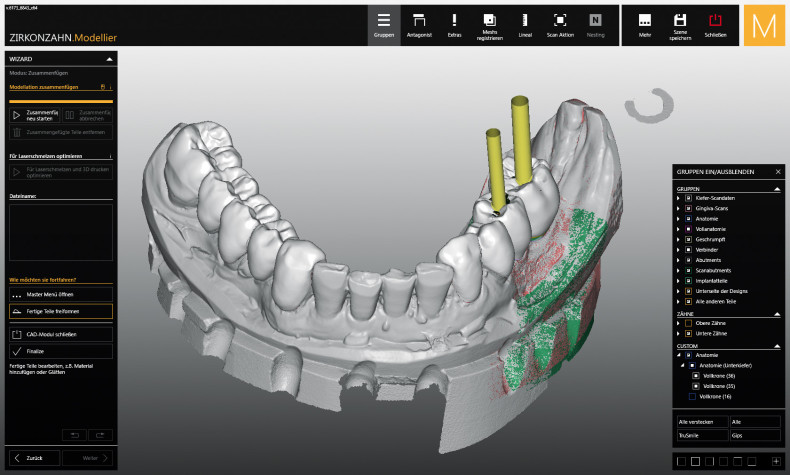Collapse the Anatomie (Unterkiefer) tree node
This screenshot has width=790, height=475.
[x=683, y=366]
